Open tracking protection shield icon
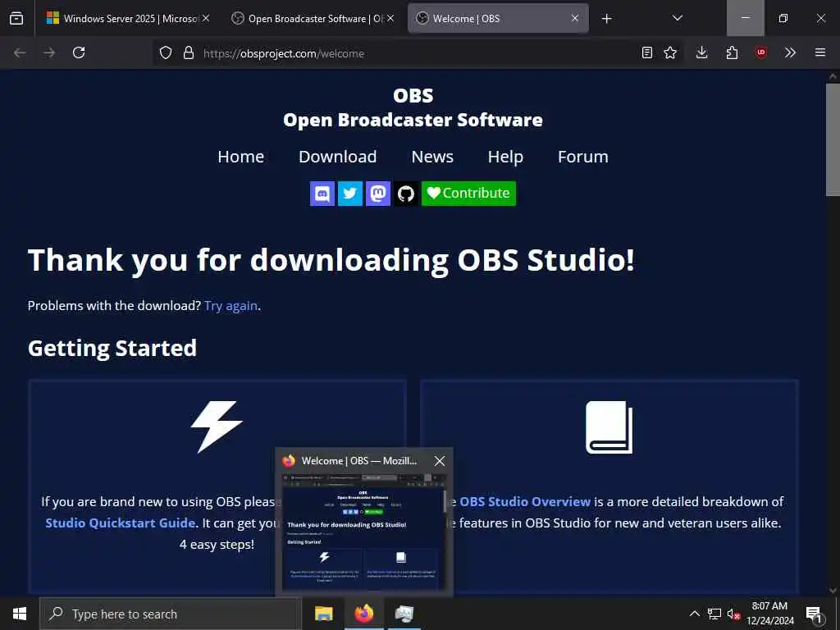Viewport: 840px width, 630px height. [166, 52]
